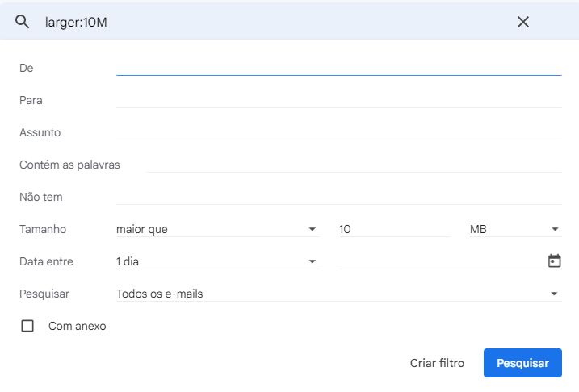The height and width of the screenshot is (392, 579).
Task: Enable the Com anexo checkbox
Action: point(27,326)
